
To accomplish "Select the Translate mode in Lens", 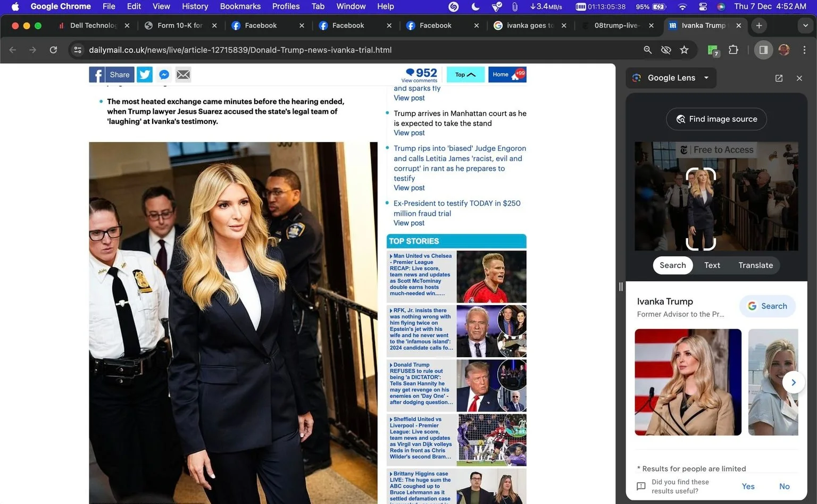I will coord(755,265).
